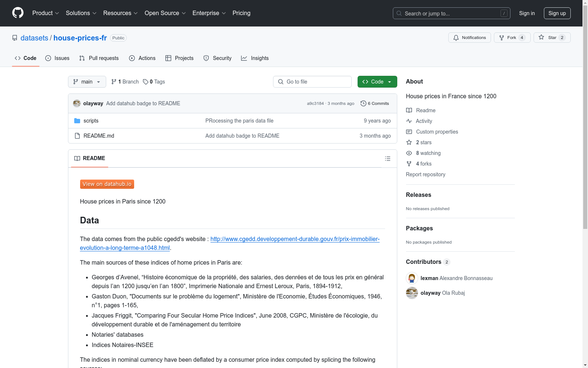The width and height of the screenshot is (588, 368).
Task: Click the View on datahub.io badge
Action: tap(107, 184)
